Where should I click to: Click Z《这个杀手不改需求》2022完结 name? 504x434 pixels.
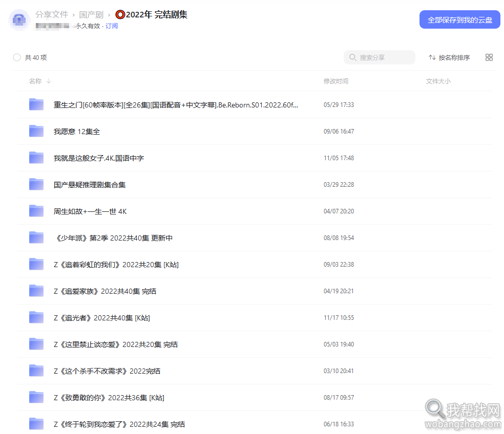[107, 372]
